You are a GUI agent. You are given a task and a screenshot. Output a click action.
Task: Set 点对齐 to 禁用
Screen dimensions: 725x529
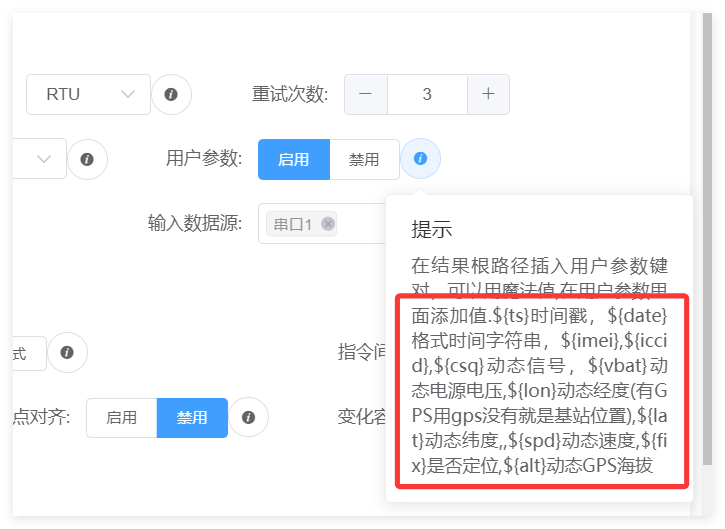pyautogui.click(x=192, y=417)
